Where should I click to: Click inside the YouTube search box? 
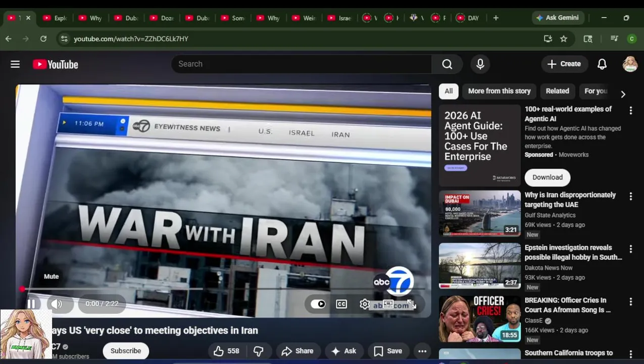[x=301, y=64]
